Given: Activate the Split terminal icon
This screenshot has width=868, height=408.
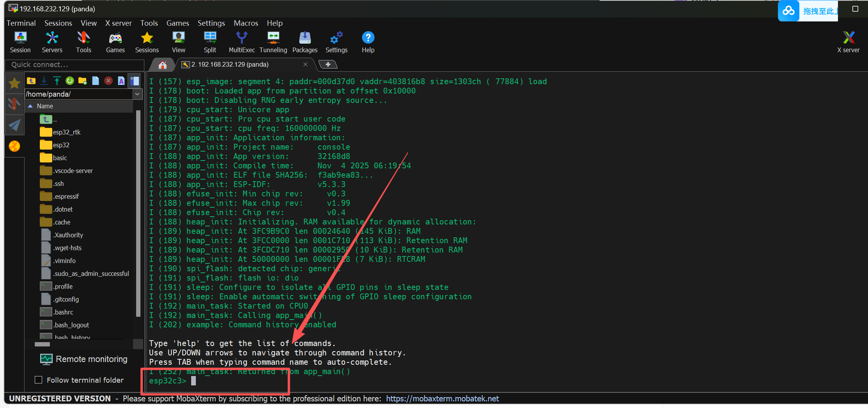Looking at the screenshot, I should coord(210,42).
